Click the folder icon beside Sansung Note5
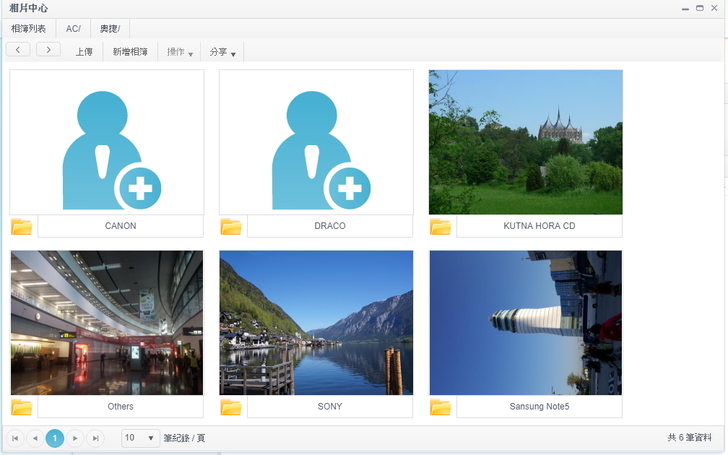This screenshot has height=455, width=728. coord(440,407)
